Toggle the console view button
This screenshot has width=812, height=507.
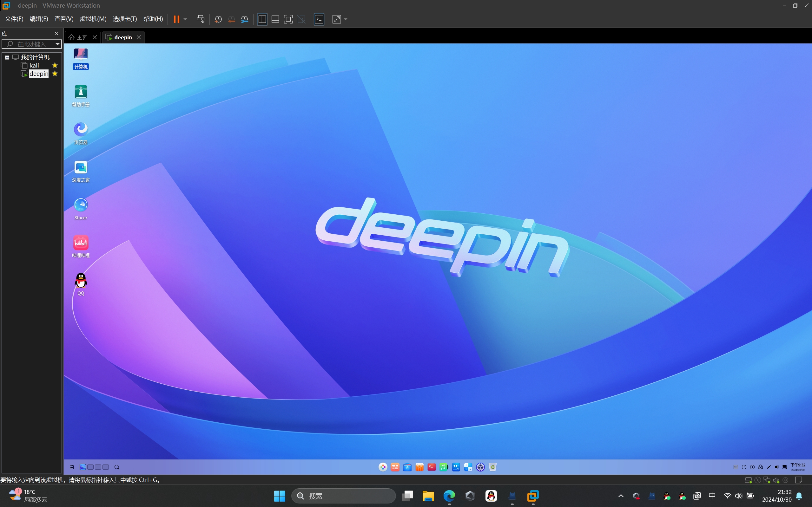pyautogui.click(x=319, y=19)
